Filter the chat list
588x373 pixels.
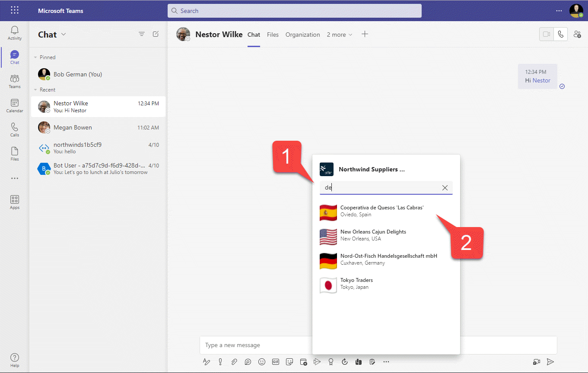[x=142, y=34]
